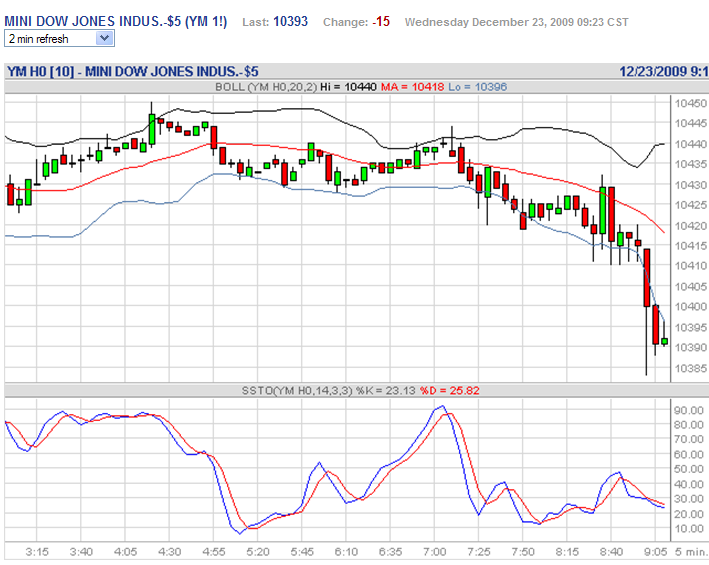Screen dimensions: 709x565
Task: Click the 9:05 time axis label
Action: pos(656,552)
